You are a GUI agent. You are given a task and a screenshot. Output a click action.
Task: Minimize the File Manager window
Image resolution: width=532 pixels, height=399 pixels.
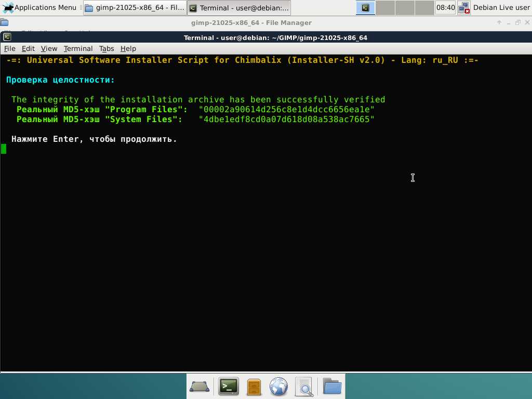(x=508, y=23)
